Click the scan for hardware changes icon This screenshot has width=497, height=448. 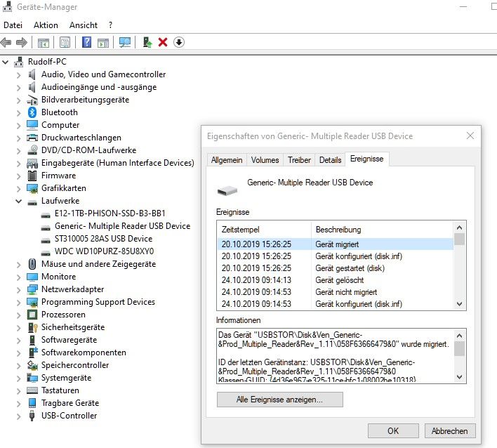tap(125, 42)
